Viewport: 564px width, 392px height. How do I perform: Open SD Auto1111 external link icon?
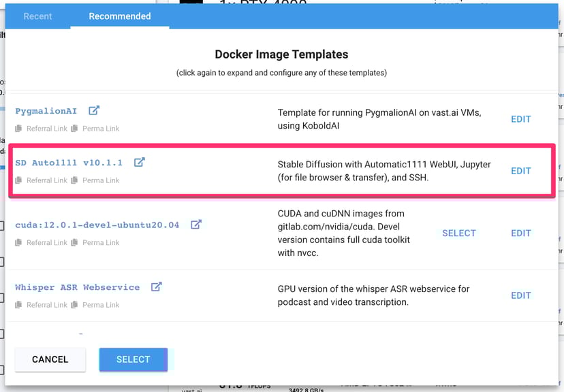pos(139,162)
